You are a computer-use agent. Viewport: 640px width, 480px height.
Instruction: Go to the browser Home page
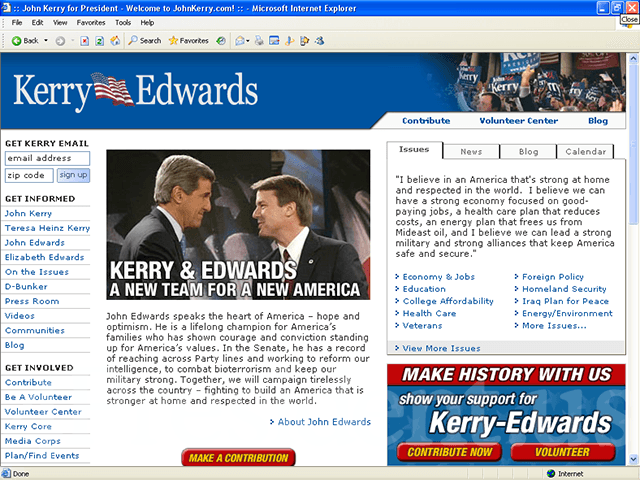(116, 41)
